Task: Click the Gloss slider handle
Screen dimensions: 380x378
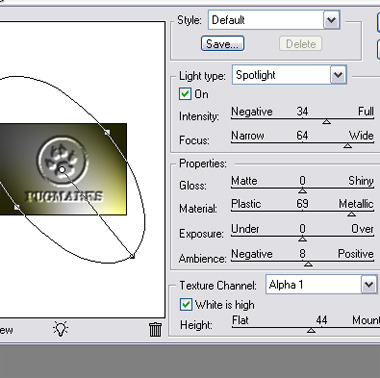Action: click(302, 191)
